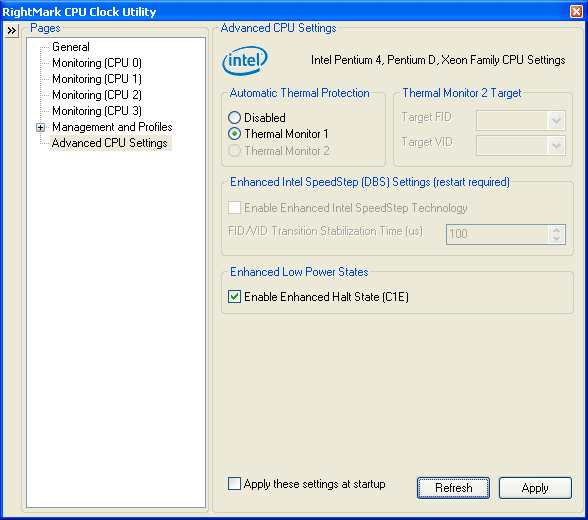Image resolution: width=588 pixels, height=520 pixels.
Task: Click the FID/VID stabilization time field
Action: point(497,234)
